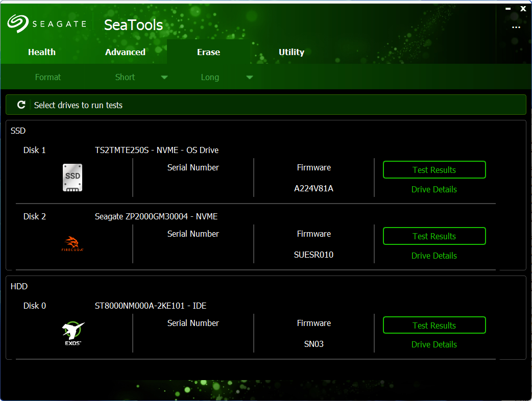The width and height of the screenshot is (532, 401).
Task: Click the SeaTools title text
Action: [133, 25]
